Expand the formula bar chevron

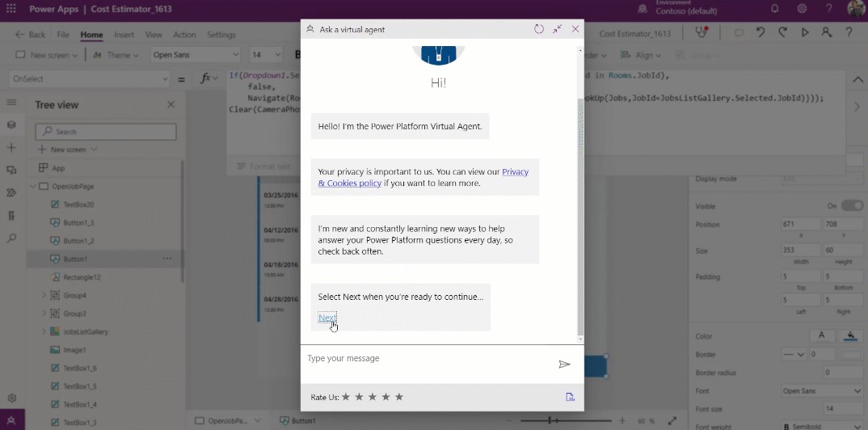click(857, 80)
